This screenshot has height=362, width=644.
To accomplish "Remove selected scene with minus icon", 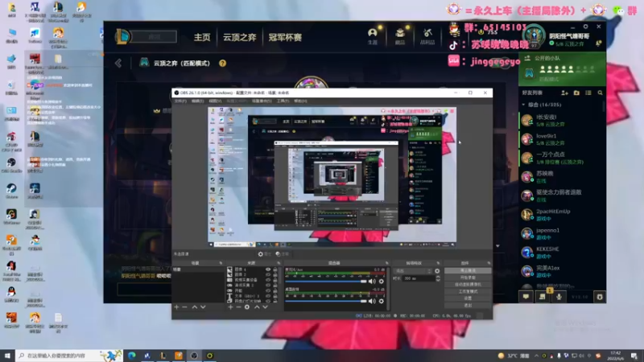I will 184,307.
